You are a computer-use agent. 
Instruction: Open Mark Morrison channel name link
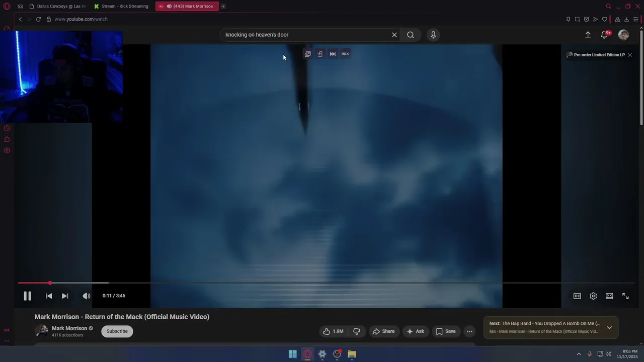pyautogui.click(x=69, y=328)
